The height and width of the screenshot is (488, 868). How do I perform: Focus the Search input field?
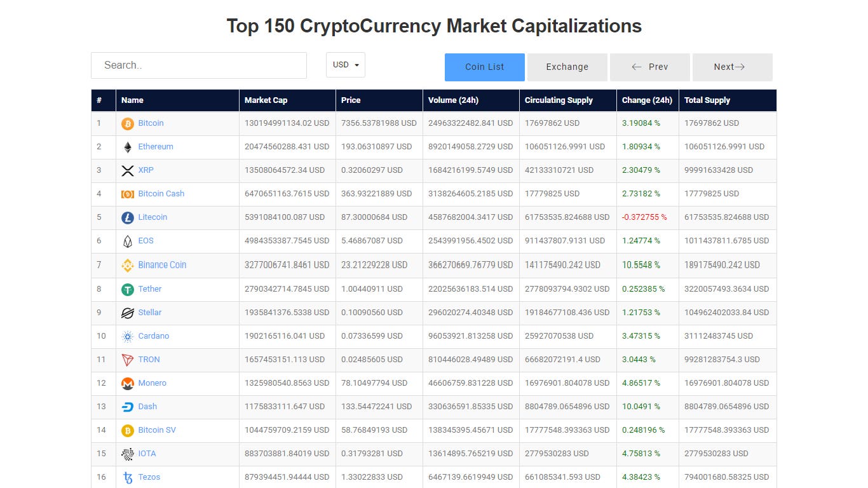[199, 65]
